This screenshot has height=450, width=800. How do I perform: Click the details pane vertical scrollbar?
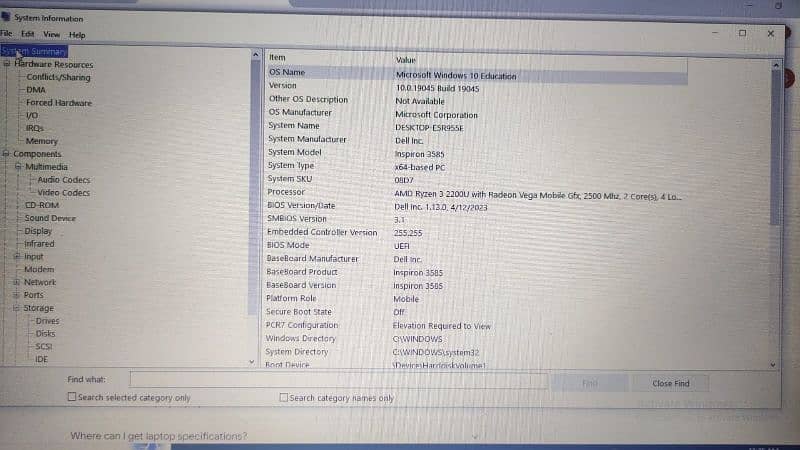coord(776,200)
